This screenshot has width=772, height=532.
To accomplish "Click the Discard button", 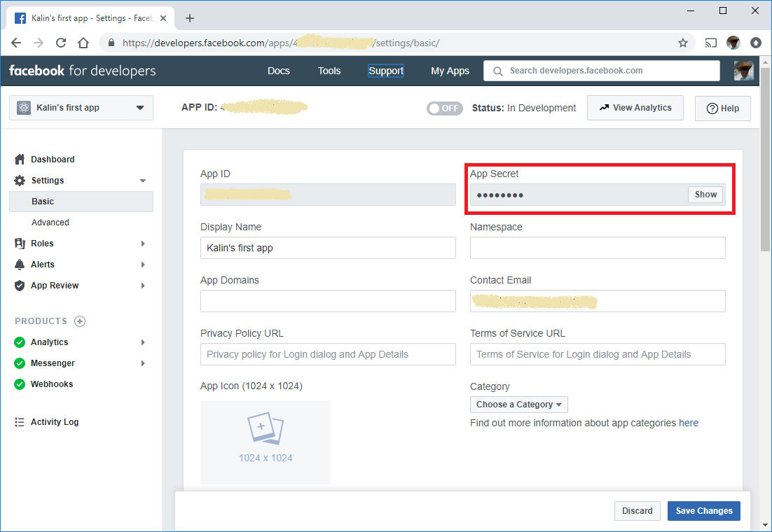I will point(637,511).
